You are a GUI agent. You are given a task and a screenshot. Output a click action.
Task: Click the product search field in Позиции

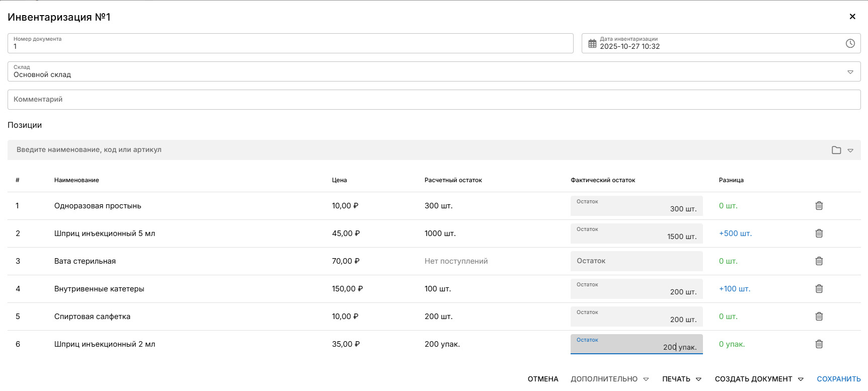(418, 150)
